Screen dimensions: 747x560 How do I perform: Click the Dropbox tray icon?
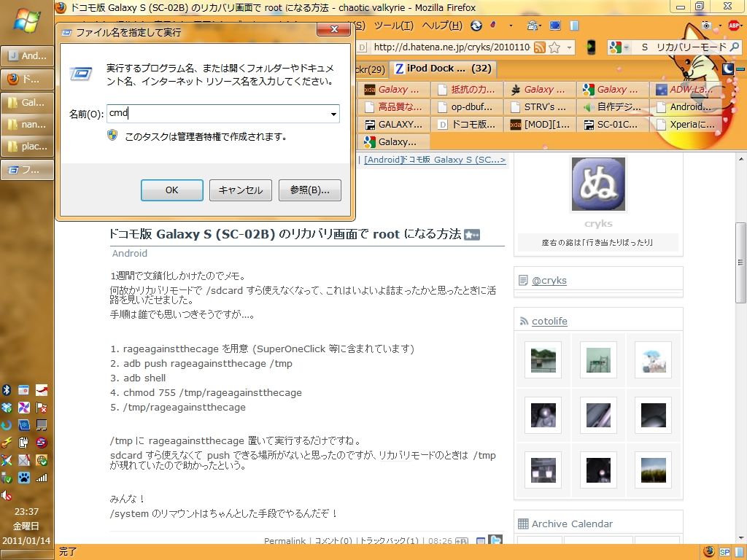[6, 408]
